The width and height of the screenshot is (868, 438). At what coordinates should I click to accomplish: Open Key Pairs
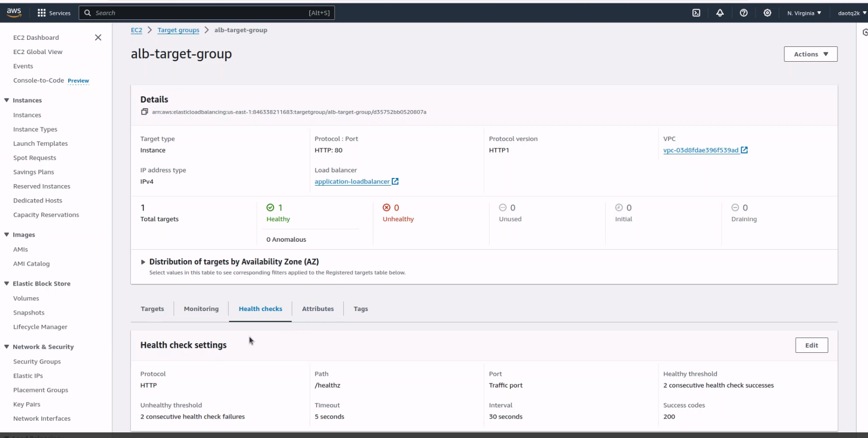coord(26,405)
